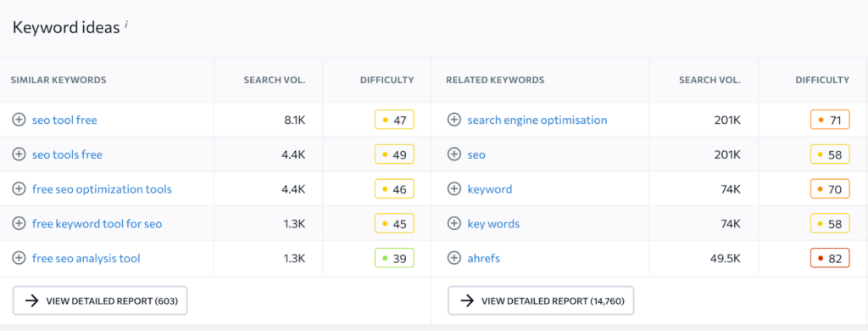Add 'seo tool free' using its plus icon
This screenshot has width=868, height=331.
point(19,120)
